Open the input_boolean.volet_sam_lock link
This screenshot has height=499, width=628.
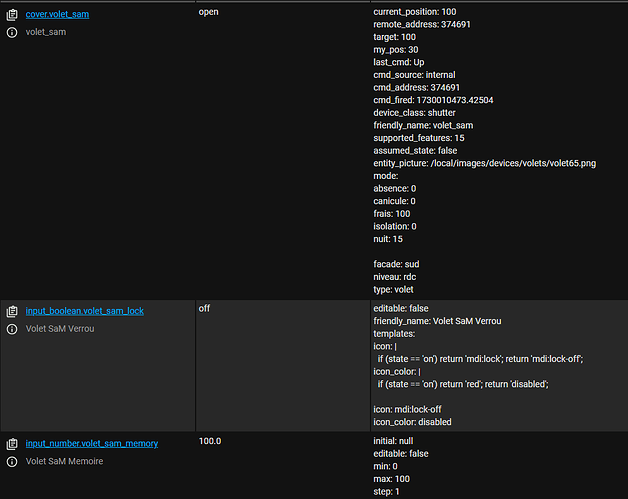[x=85, y=311]
